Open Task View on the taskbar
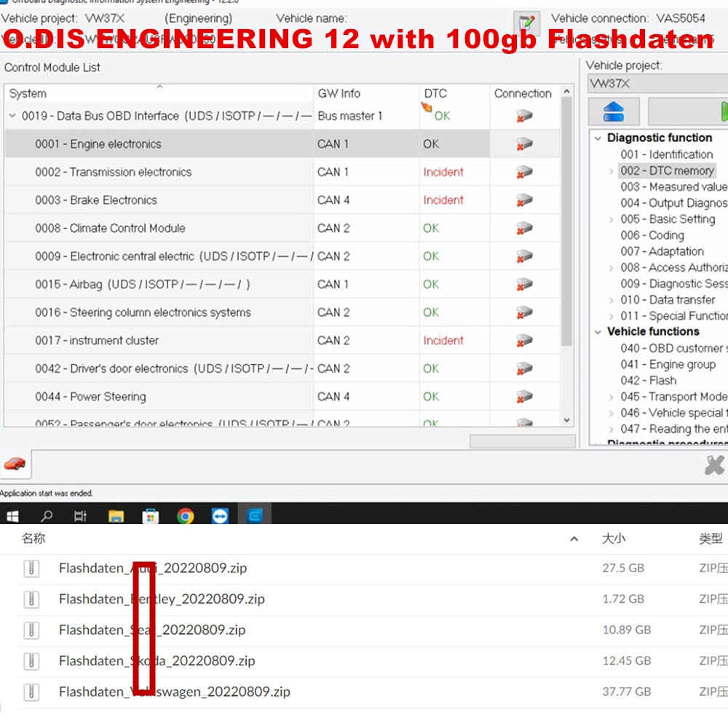This screenshot has height=728, width=728. 80,516
